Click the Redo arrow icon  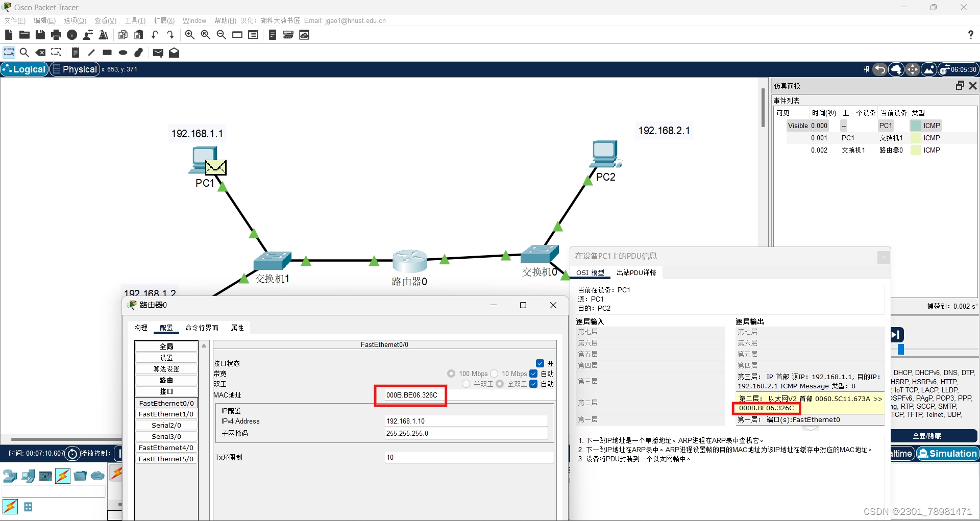[x=170, y=35]
